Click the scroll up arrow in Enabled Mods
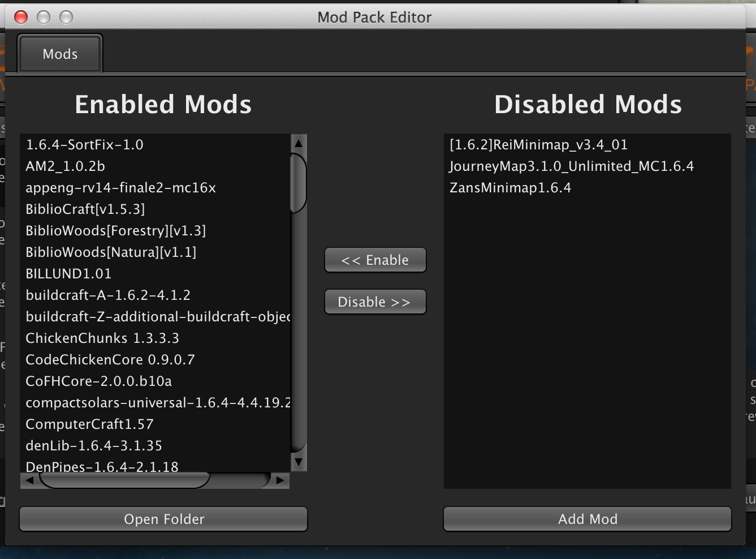This screenshot has width=756, height=559. coord(299,143)
